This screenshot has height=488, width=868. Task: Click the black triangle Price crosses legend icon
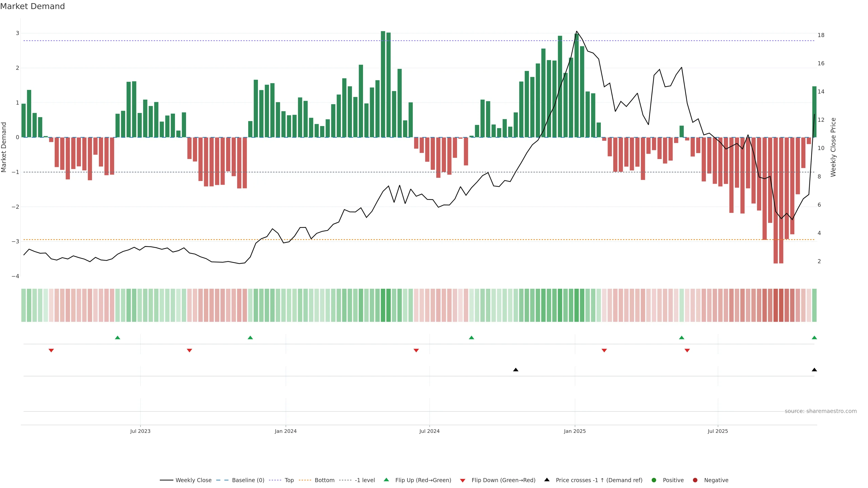click(x=547, y=480)
